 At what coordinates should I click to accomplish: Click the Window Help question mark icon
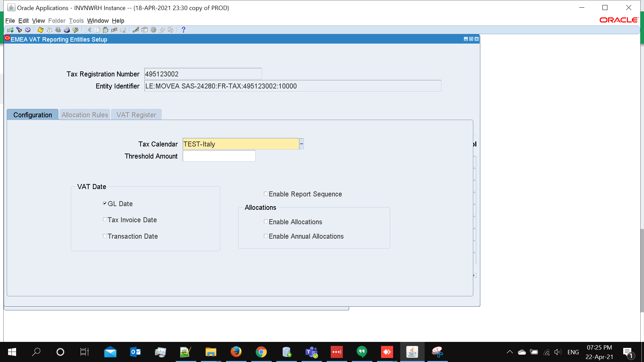183,30
